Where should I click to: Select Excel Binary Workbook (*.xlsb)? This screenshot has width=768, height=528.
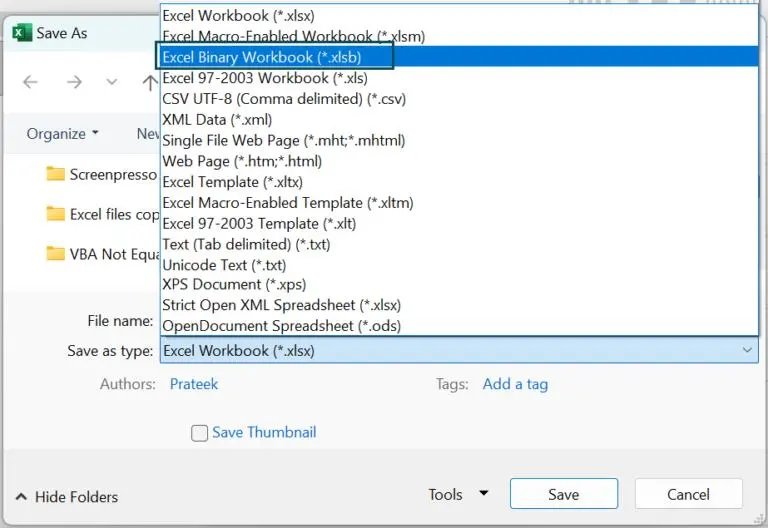tap(459, 57)
